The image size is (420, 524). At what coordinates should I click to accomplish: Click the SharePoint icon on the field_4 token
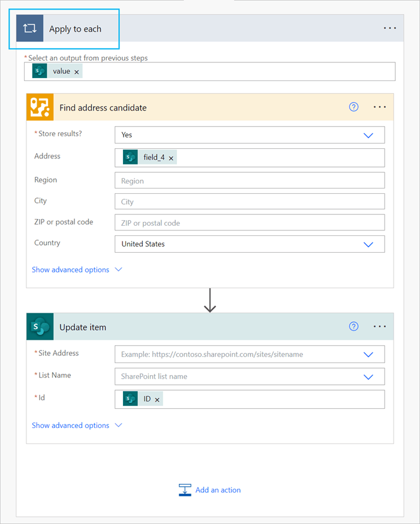point(130,157)
